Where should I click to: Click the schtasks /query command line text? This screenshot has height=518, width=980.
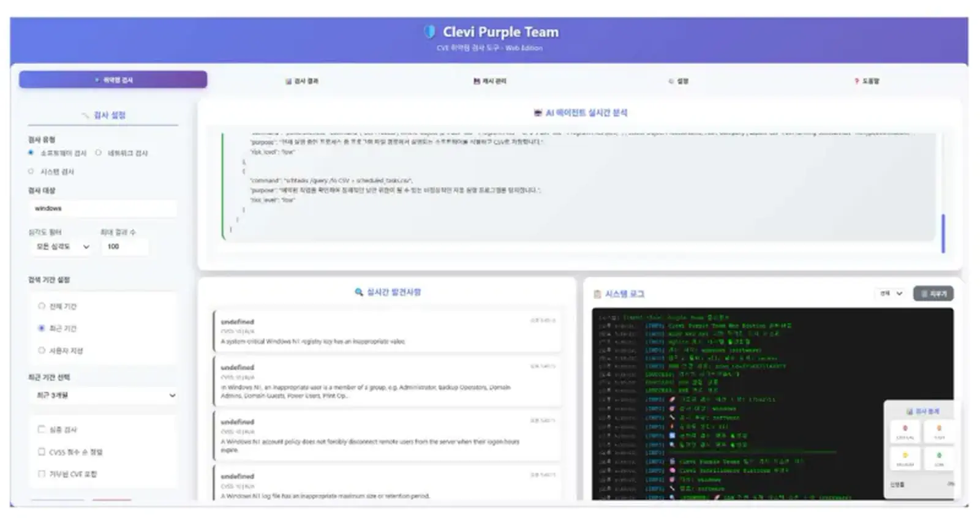coord(331,181)
